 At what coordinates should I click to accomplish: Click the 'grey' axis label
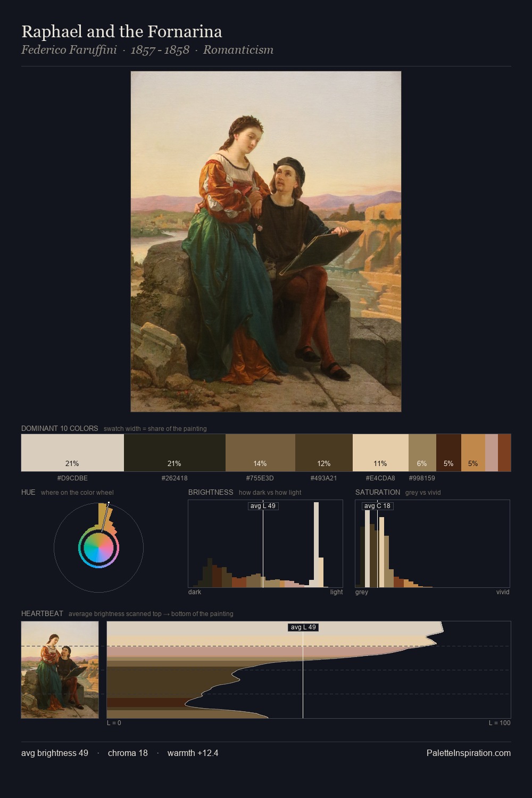pyautogui.click(x=362, y=592)
